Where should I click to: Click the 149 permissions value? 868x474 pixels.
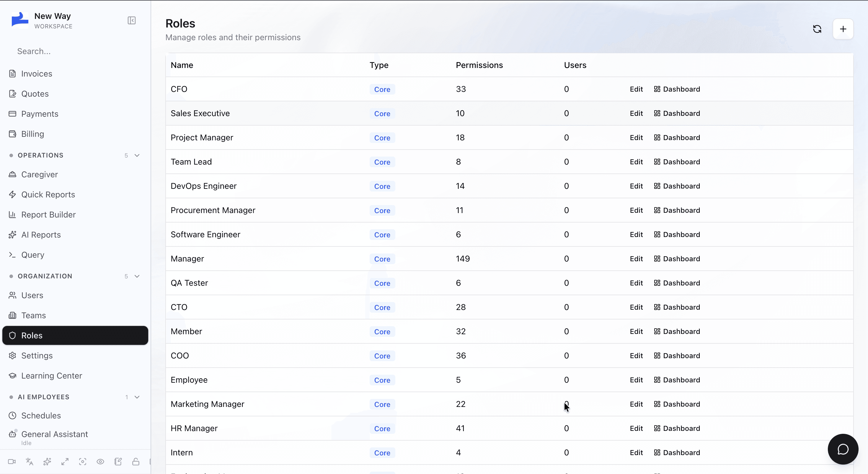[x=463, y=259]
